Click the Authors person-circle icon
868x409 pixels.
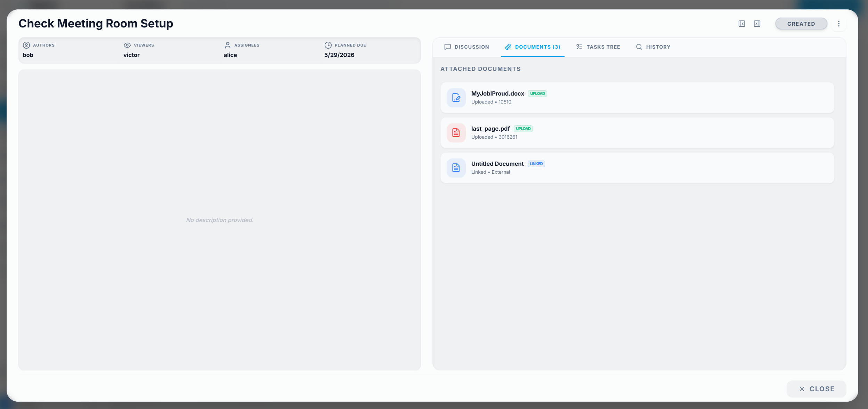(x=26, y=45)
